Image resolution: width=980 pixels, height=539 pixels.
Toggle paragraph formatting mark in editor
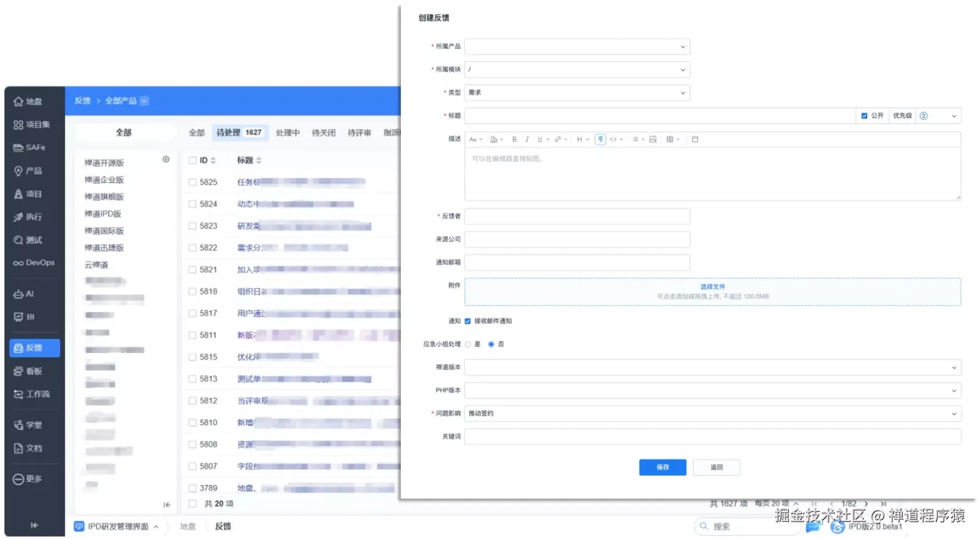(x=601, y=140)
